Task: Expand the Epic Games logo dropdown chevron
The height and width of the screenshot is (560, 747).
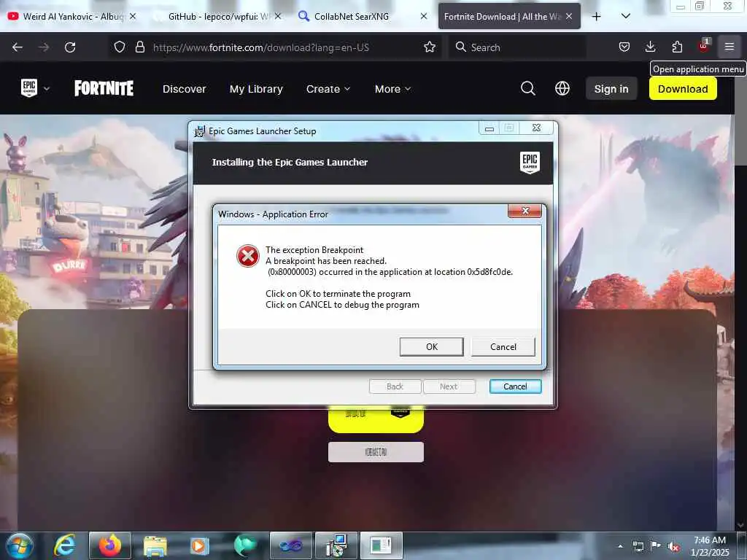Action: (47, 88)
